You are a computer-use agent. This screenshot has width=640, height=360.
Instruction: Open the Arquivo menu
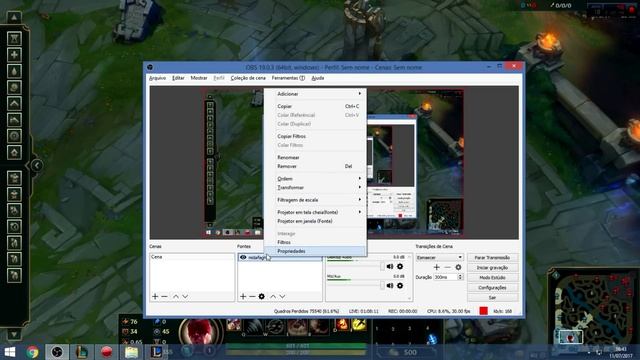pyautogui.click(x=157, y=78)
